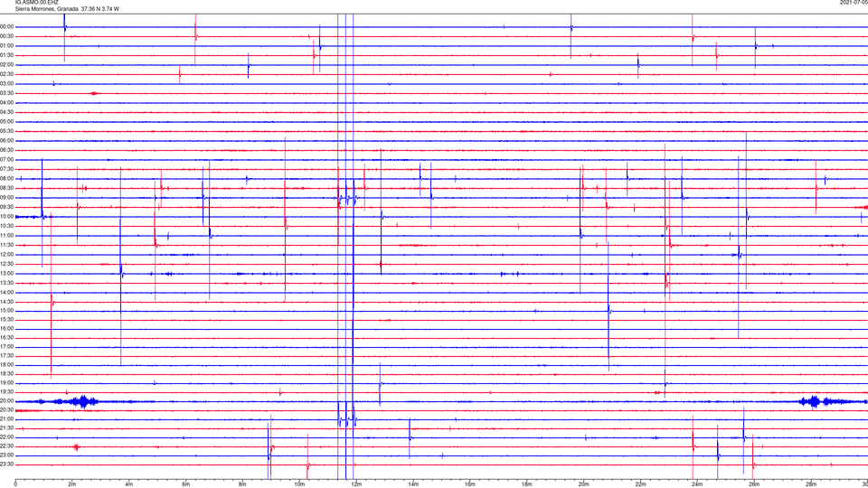
Task: Pick the 12:30 trace label
Action: 7,264
